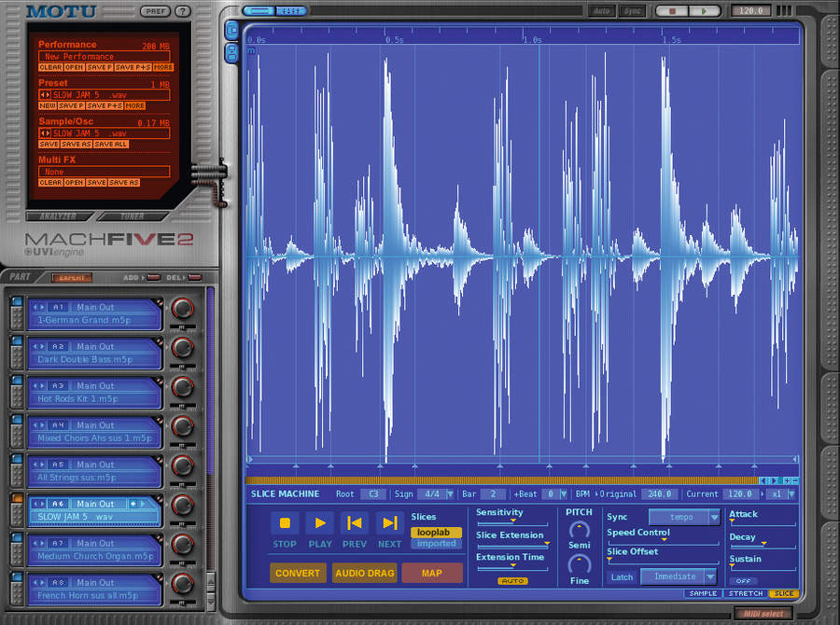Adjust the Decay envelope slider

tap(763, 546)
